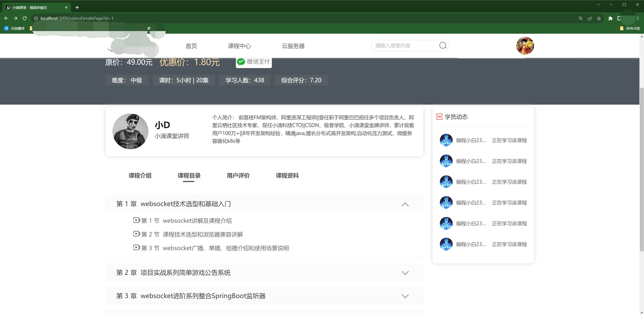Expand chapter 3 websocket进阶系列整合SpringBoot监听器
Viewport: 644px width, 315px height.
pos(405,296)
